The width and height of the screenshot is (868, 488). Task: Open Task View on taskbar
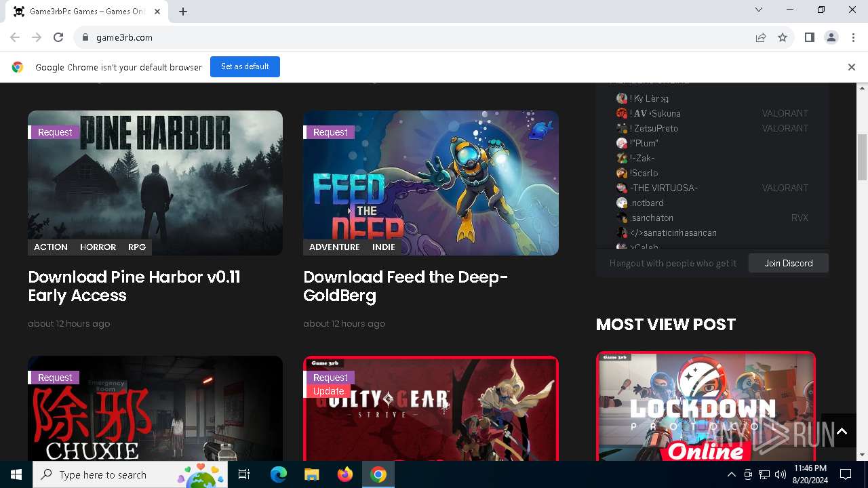pos(244,474)
